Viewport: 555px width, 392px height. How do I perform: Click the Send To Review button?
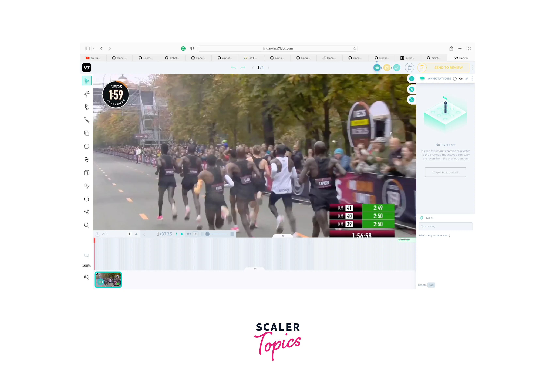click(448, 68)
